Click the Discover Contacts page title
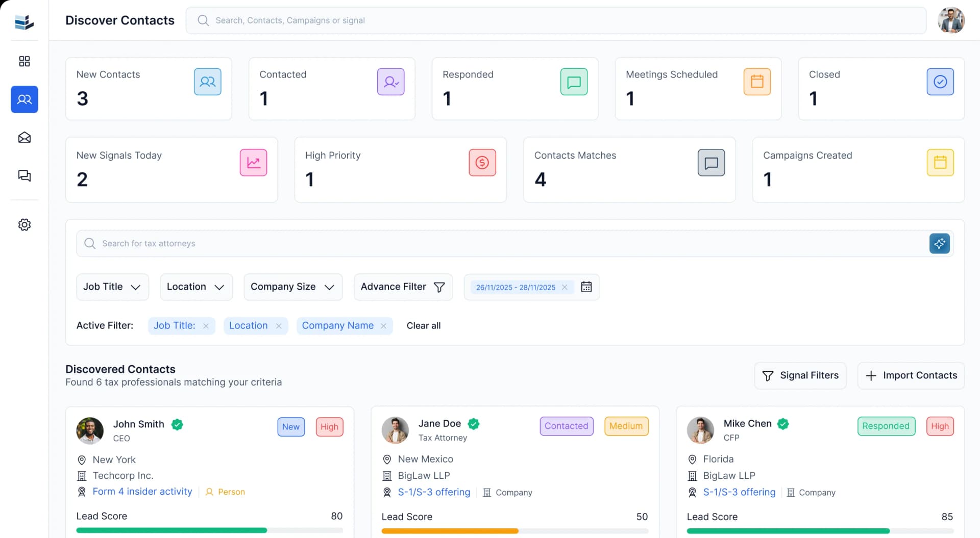The height and width of the screenshot is (538, 980). tap(120, 20)
